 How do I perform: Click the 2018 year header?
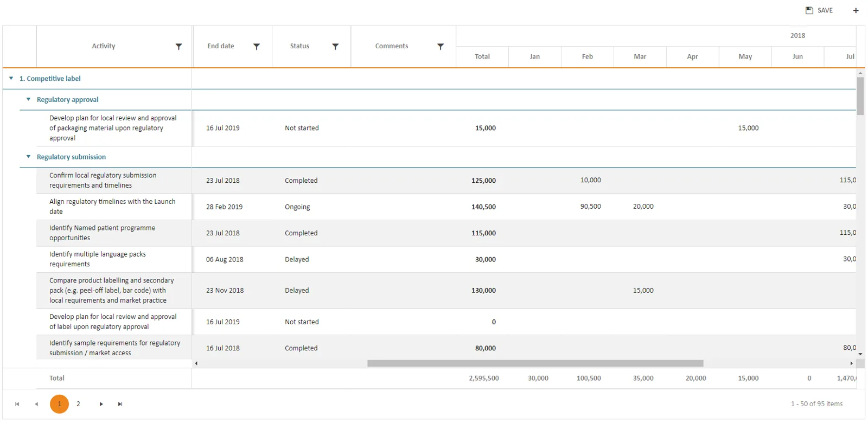(x=797, y=36)
